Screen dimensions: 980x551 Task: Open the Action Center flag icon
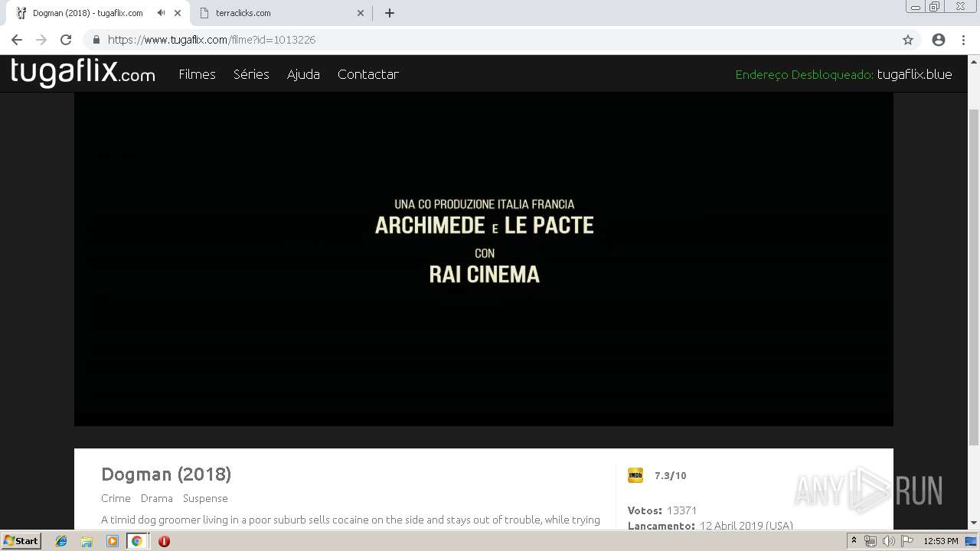coord(906,541)
